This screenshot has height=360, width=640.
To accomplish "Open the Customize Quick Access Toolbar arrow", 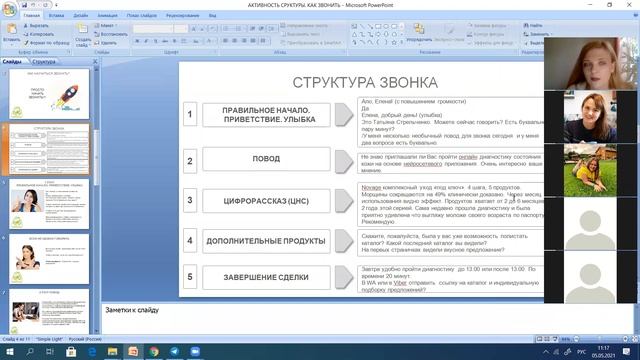I will click(x=56, y=5).
